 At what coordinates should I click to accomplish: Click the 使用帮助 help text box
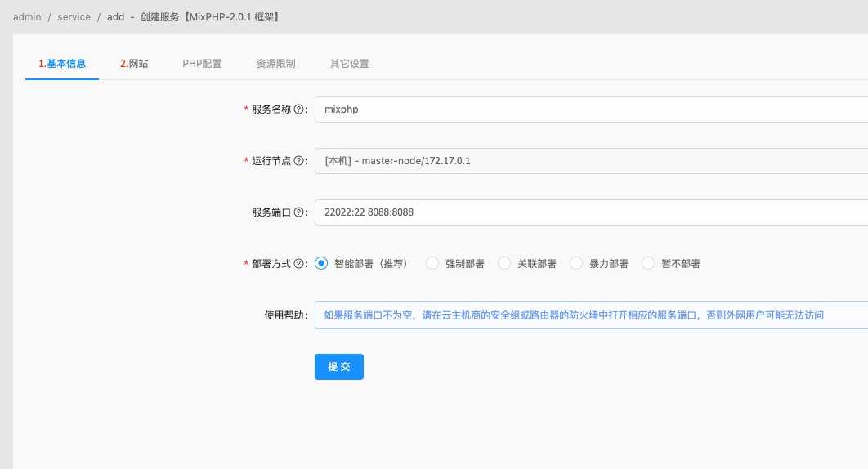591,315
